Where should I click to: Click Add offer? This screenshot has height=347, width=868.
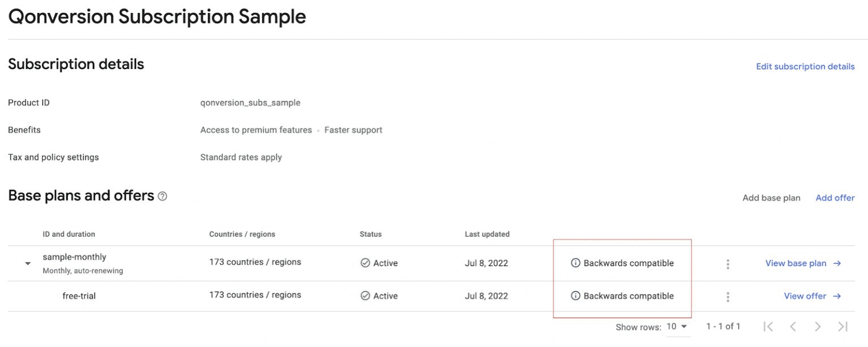(x=835, y=198)
